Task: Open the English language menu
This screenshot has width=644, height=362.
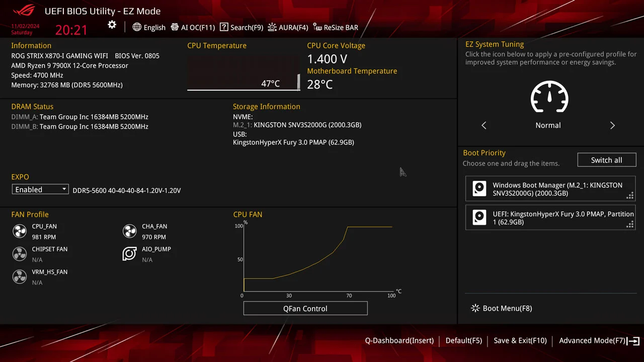Action: coord(149,27)
